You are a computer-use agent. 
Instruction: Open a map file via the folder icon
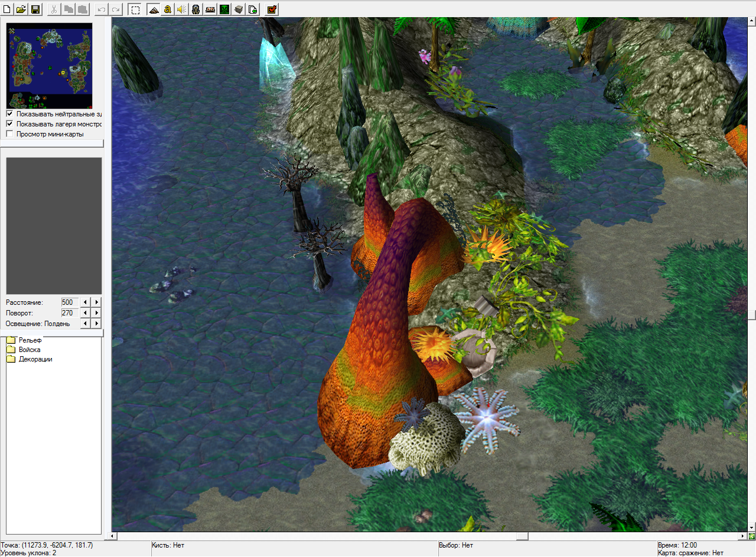pos(21,9)
